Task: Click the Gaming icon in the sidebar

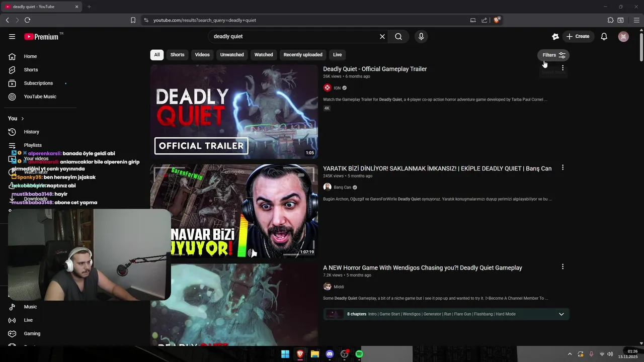Action: click(12, 333)
